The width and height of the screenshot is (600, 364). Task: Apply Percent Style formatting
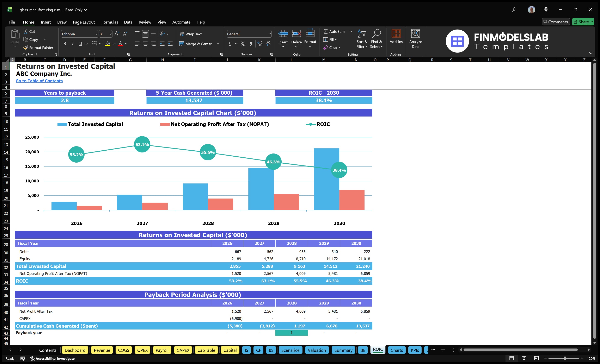243,44
